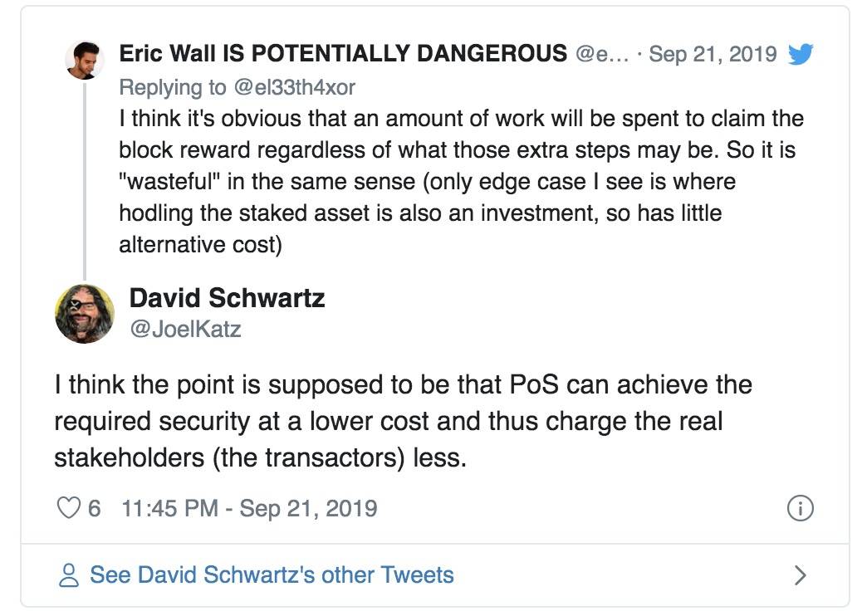Click the like count number 6
862x616 pixels.
tap(94, 508)
